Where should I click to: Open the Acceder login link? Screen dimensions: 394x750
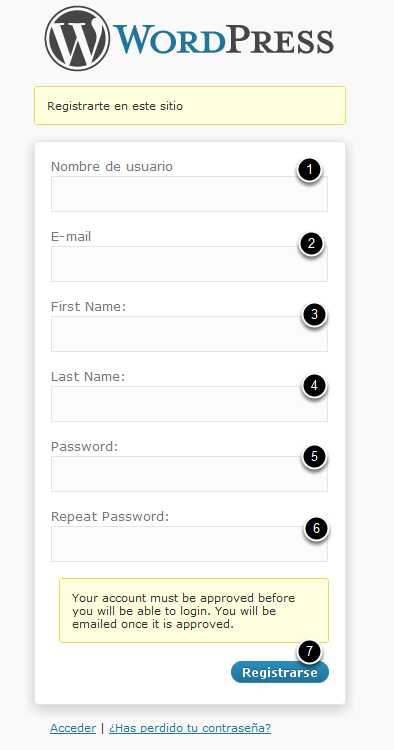pyautogui.click(x=73, y=728)
